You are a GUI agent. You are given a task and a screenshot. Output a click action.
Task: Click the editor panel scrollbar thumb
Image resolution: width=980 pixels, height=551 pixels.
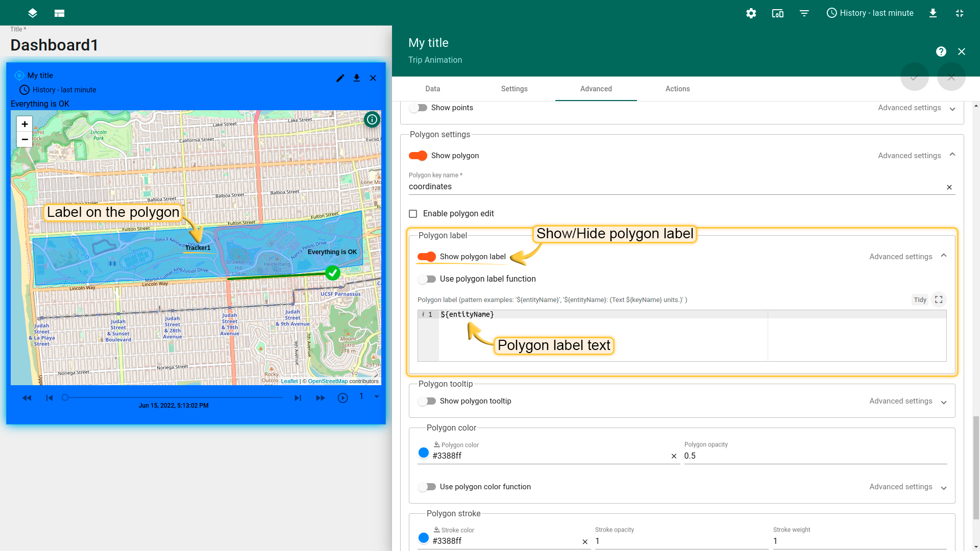[x=976, y=468]
